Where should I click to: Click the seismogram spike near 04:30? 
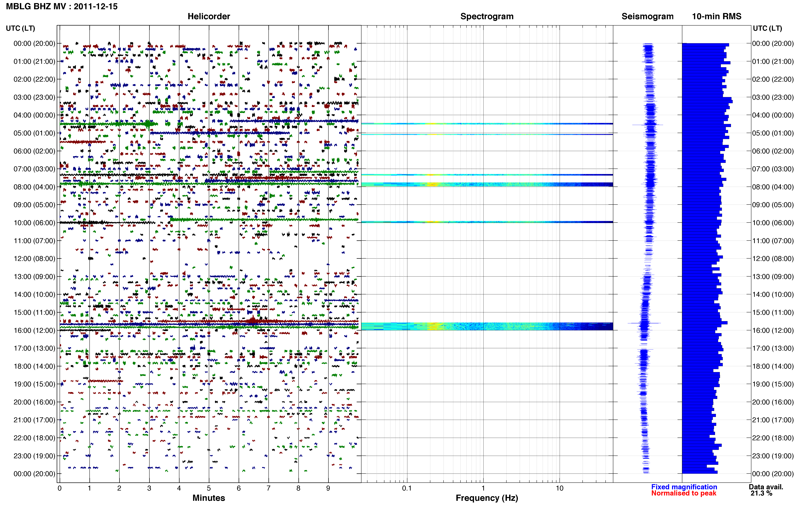(x=648, y=125)
